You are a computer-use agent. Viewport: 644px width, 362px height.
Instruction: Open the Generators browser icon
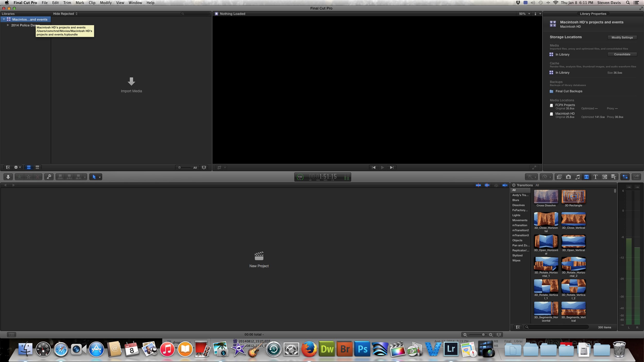605,177
